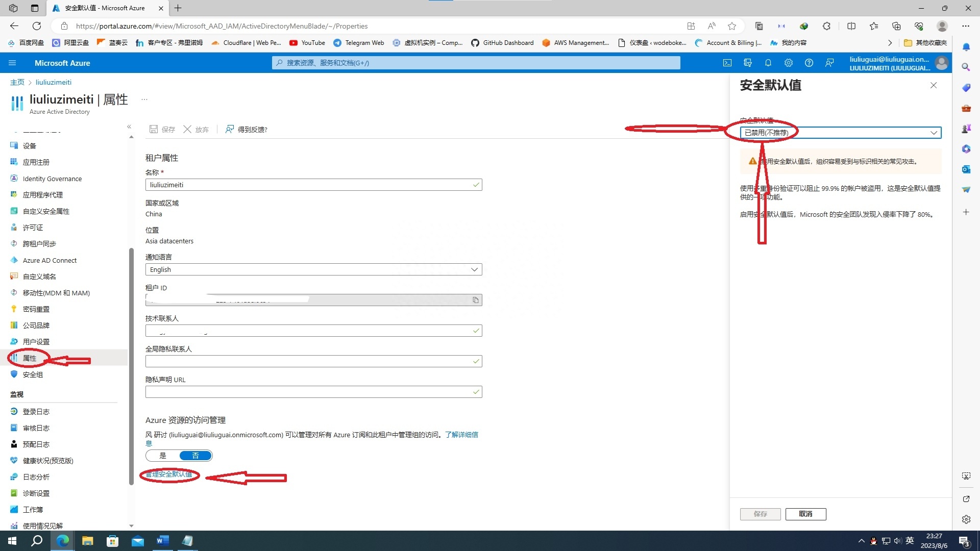
Task: Open Azure notifications bell
Action: pos(768,63)
